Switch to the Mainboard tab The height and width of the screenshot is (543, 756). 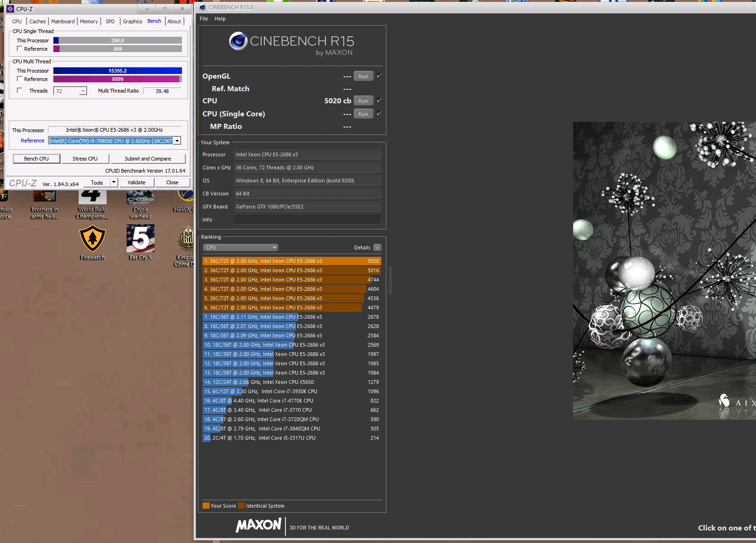point(63,21)
